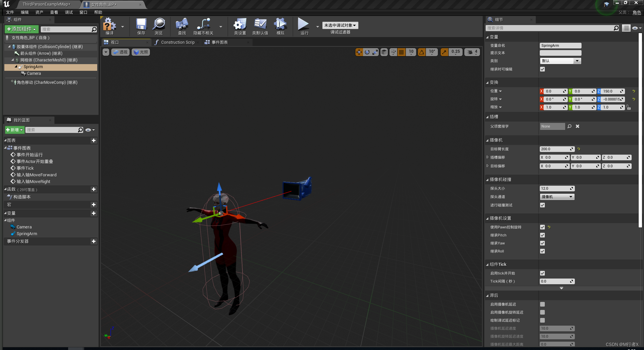Viewport: 644px width, 350px height.
Task: Select Camera in component tree
Action: click(34, 73)
